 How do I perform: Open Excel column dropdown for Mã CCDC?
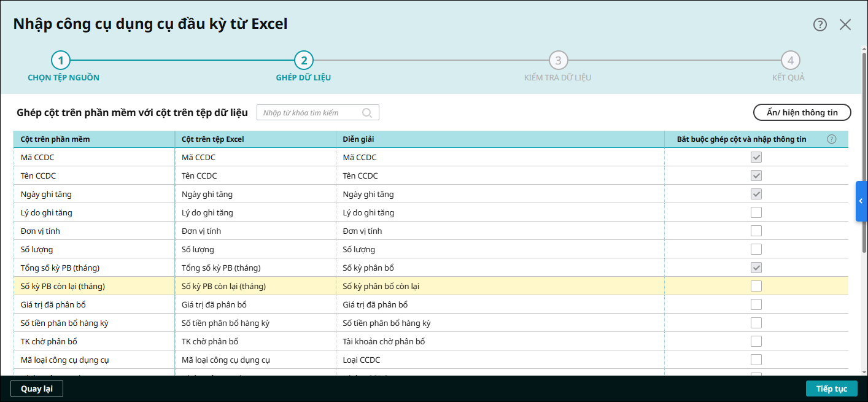255,157
